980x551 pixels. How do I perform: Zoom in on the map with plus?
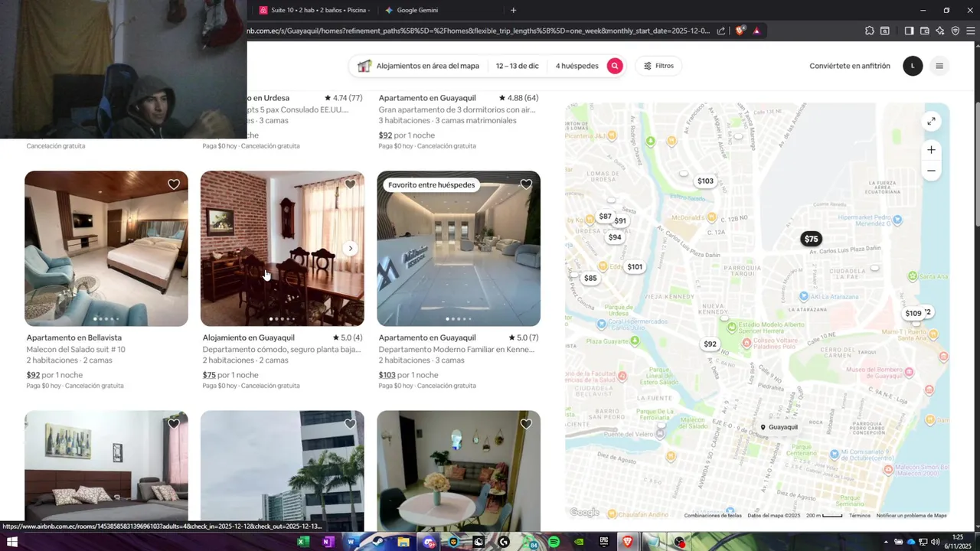(931, 150)
